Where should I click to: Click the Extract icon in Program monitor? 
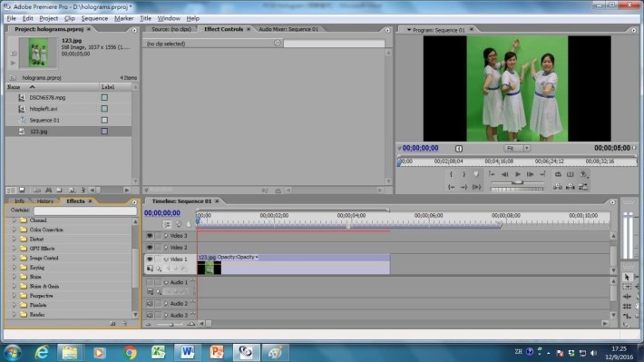pos(570,187)
